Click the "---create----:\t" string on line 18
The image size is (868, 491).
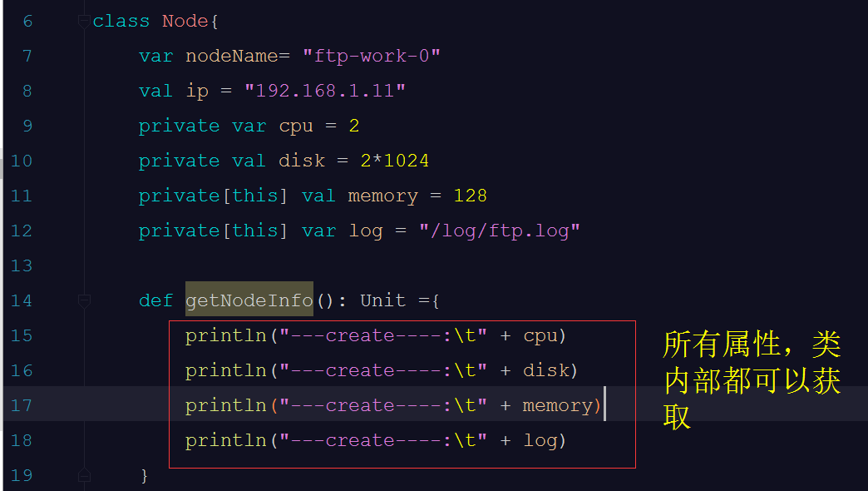[383, 440]
